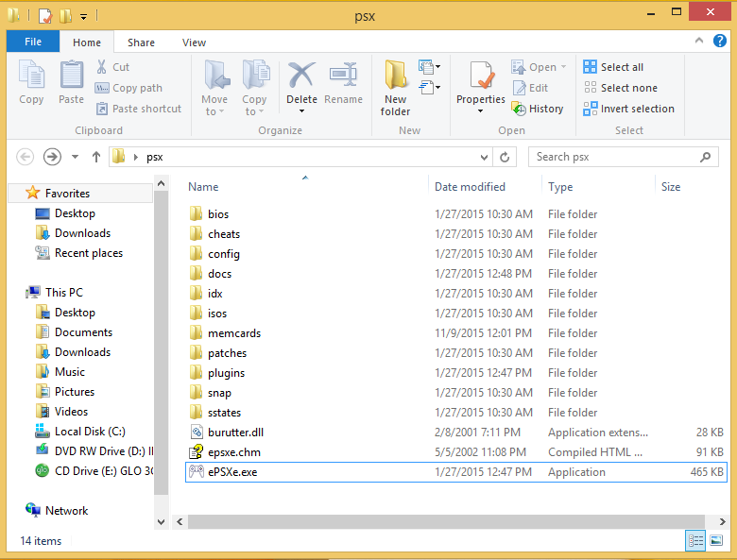The width and height of the screenshot is (737, 560).
Task: Collapse the ribbon with the chevron
Action: click(x=699, y=41)
